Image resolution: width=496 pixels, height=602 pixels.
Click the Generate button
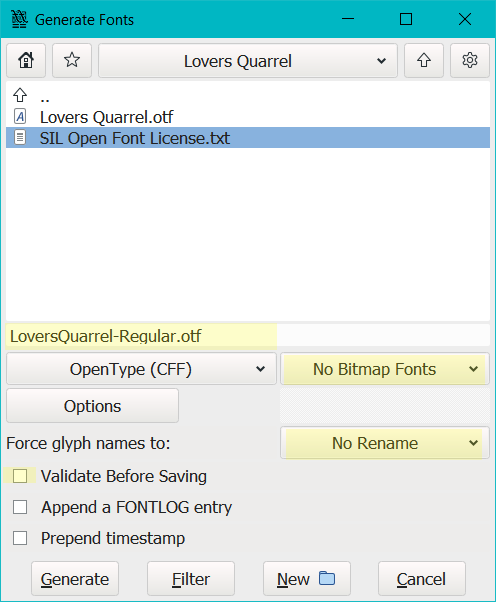click(x=75, y=579)
